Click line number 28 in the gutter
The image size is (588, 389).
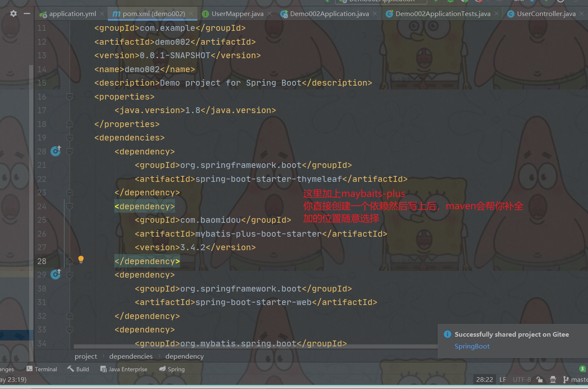tap(42, 261)
